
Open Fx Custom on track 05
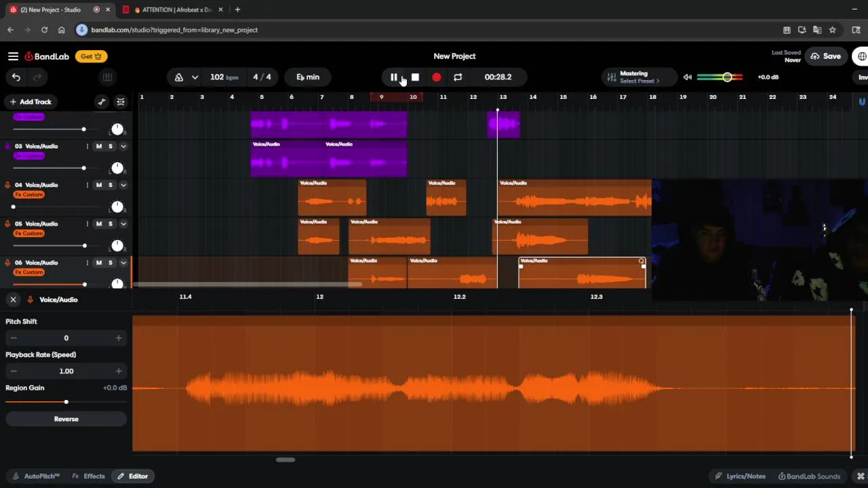[x=29, y=233]
